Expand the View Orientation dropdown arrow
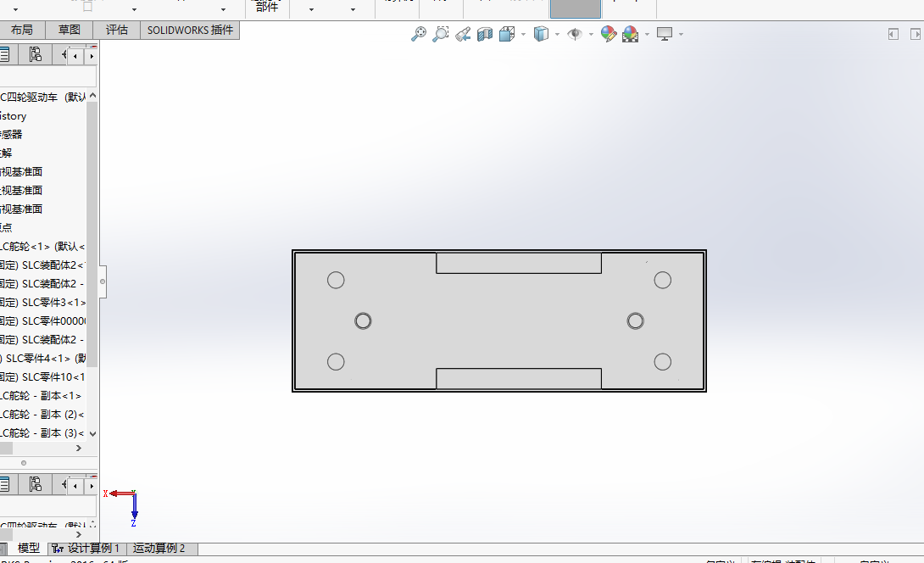Viewport: 924px width, 563px height. point(523,34)
